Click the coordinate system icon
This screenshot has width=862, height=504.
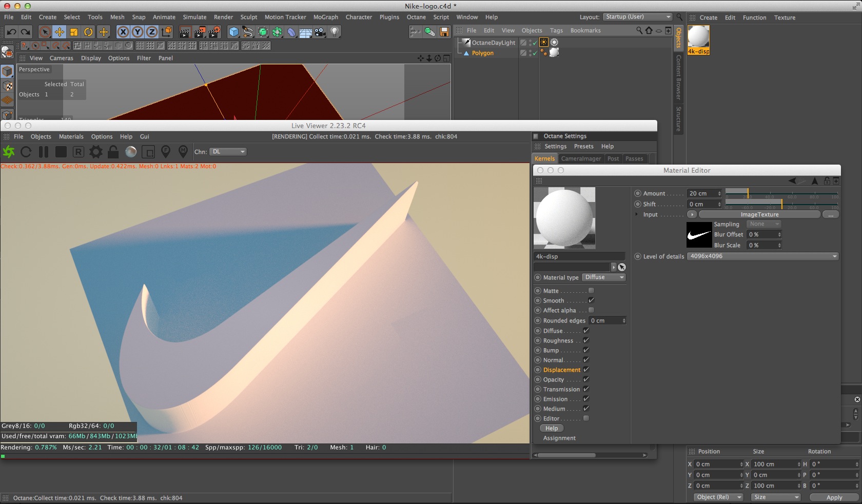167,32
